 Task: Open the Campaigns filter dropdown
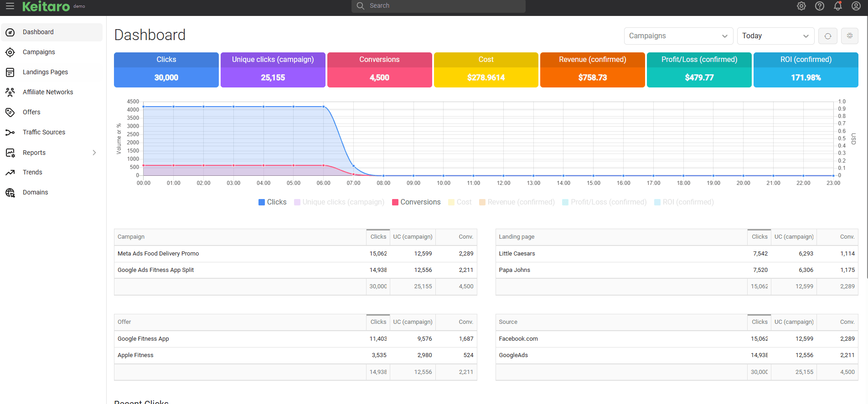678,36
